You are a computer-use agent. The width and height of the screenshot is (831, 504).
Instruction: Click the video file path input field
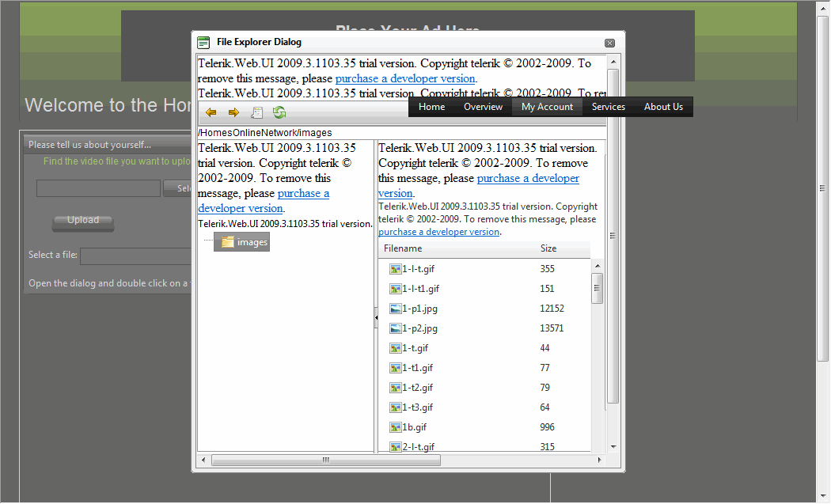click(x=99, y=188)
